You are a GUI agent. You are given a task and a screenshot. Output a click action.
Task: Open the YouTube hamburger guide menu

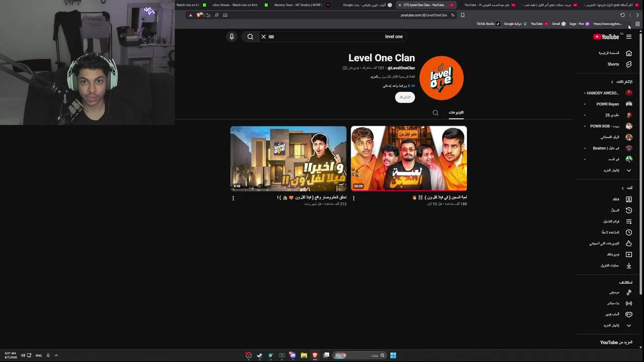(x=628, y=37)
